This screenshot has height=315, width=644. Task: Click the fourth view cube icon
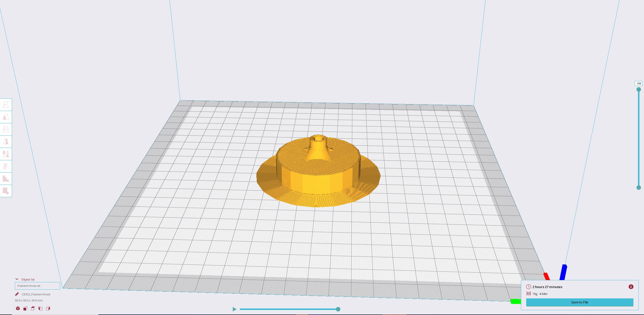pyautogui.click(x=41, y=308)
